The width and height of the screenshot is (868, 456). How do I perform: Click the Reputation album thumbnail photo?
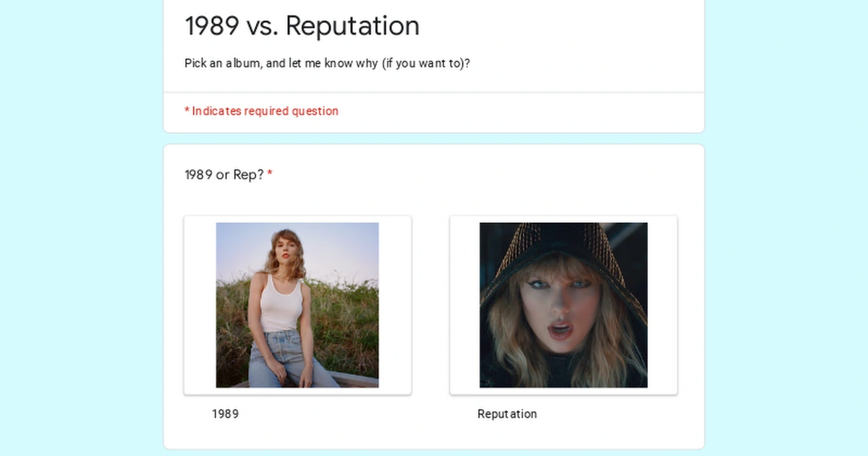(x=563, y=304)
